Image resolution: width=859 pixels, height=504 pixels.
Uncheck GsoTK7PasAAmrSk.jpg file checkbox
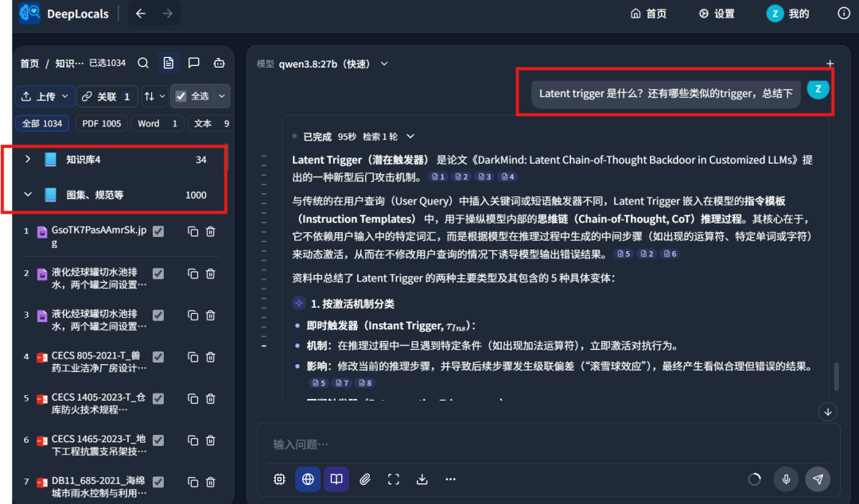click(158, 231)
